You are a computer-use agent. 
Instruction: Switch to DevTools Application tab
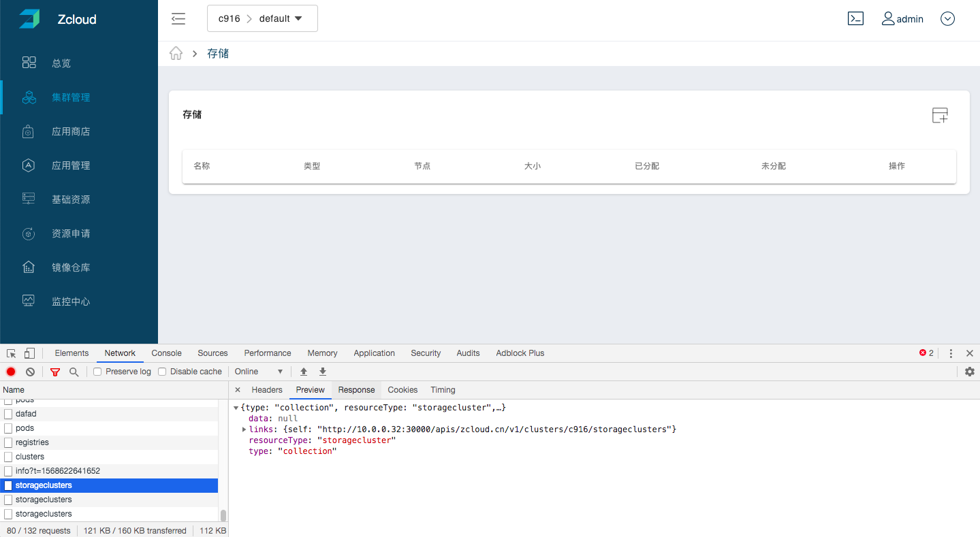point(374,353)
